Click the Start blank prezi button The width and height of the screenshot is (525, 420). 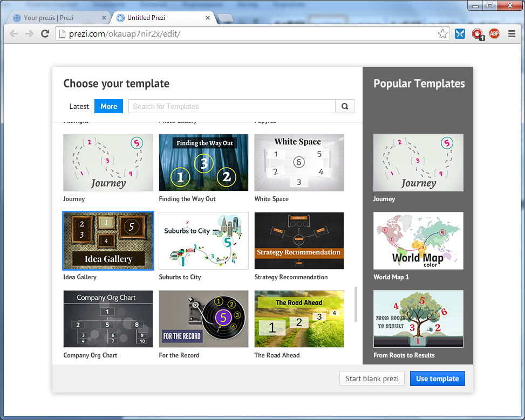point(372,378)
